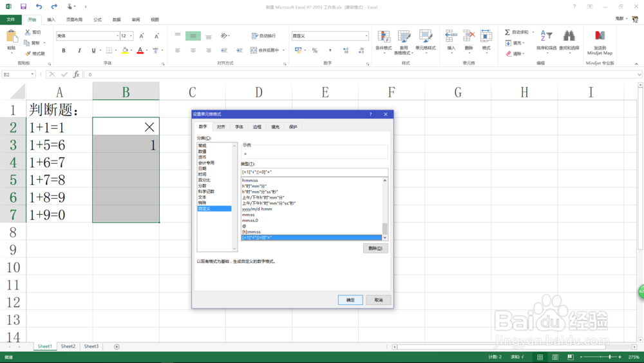This screenshot has height=363, width=644.
Task: Increase font size with larger A
Action: click(x=142, y=36)
